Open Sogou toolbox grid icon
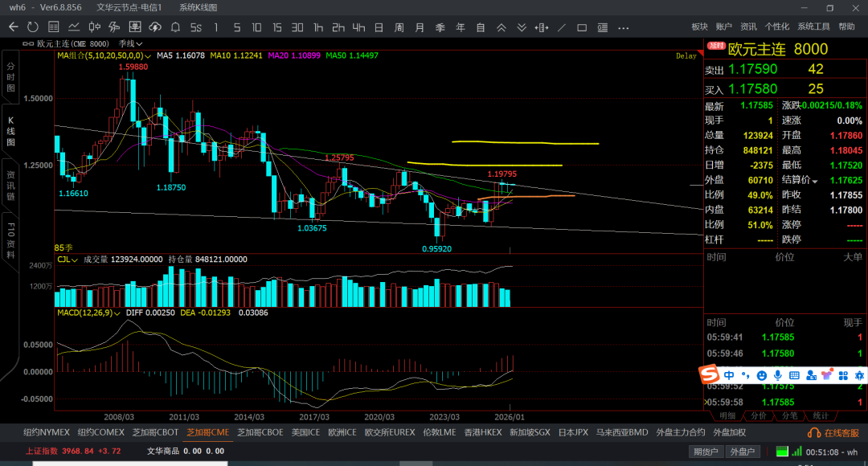Screen dimensions: 868x466 click(843, 375)
